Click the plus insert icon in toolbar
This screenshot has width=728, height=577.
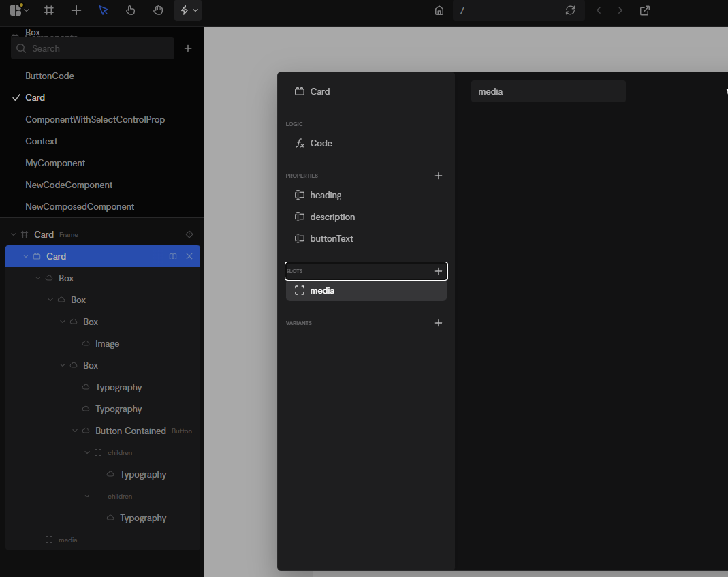point(76,11)
